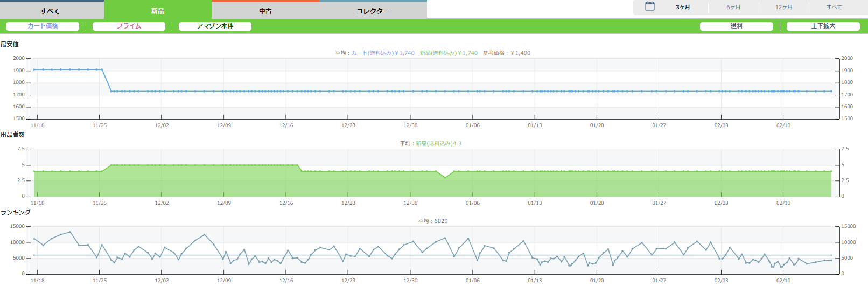Toggle the プライム filter button
Image resolution: width=868 pixels, height=286 pixels.
coord(129,26)
